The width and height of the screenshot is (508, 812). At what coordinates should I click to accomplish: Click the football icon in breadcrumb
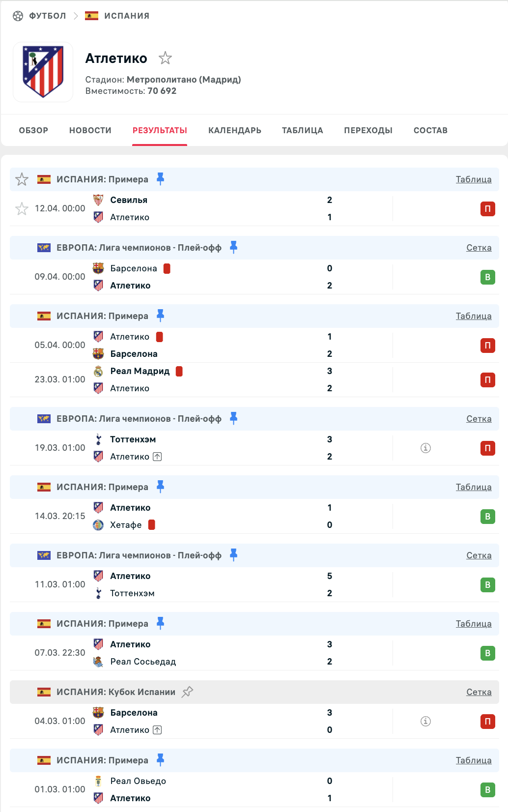[18, 16]
